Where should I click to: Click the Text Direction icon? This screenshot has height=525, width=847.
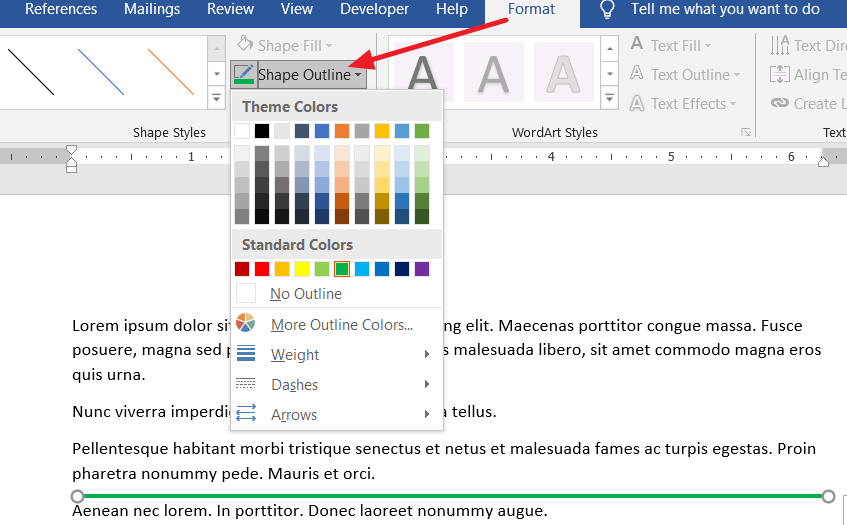780,45
